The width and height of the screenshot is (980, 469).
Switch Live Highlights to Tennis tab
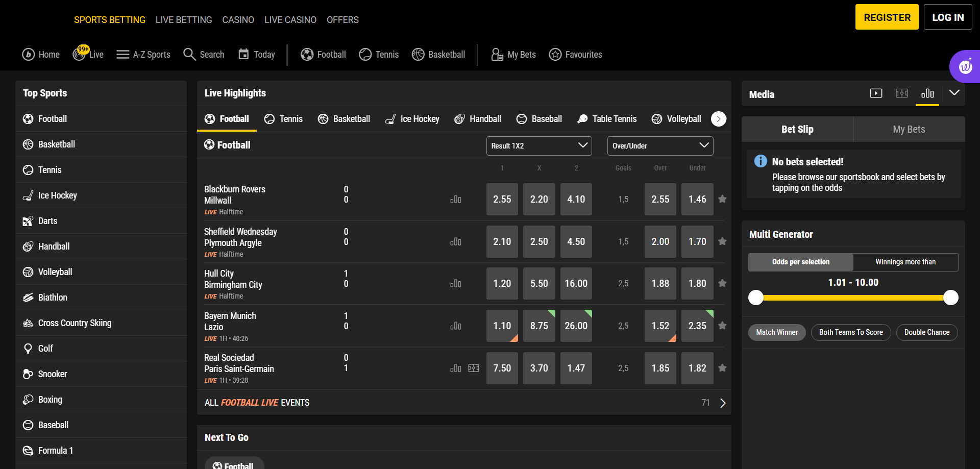[283, 119]
